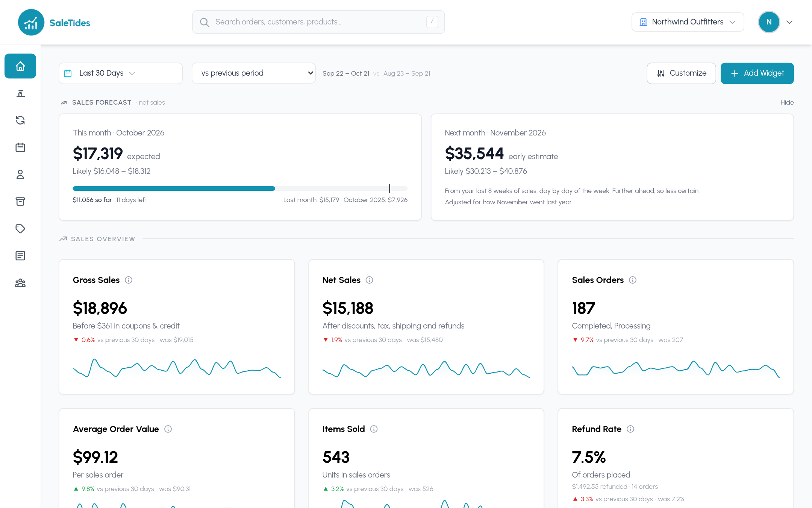
Task: Open the vs previous period comparison dropdown
Action: tap(254, 73)
